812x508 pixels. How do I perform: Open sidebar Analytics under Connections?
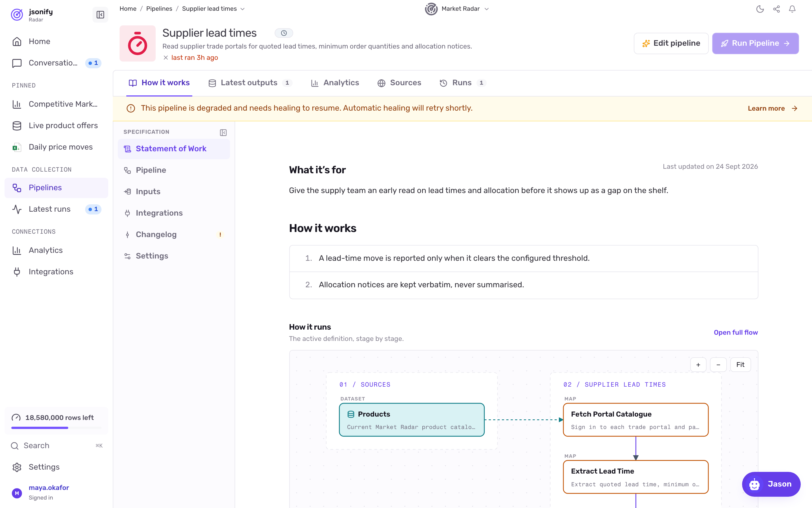click(x=56, y=250)
